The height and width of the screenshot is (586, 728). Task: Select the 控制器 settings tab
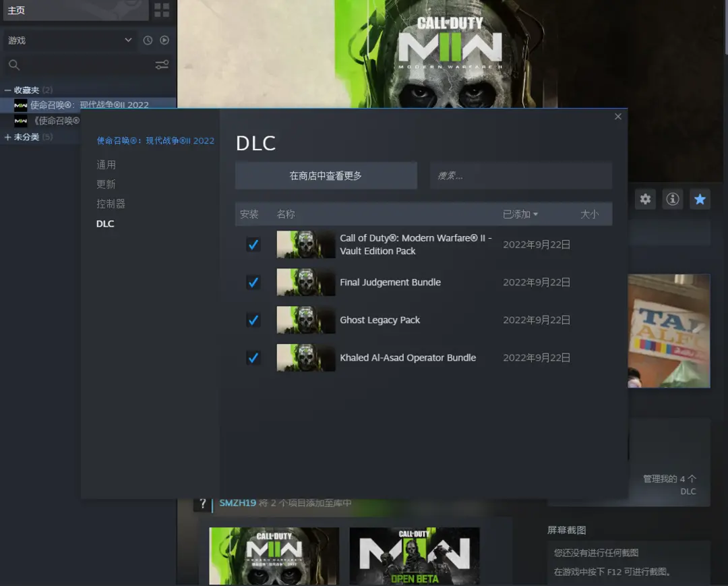(x=111, y=204)
